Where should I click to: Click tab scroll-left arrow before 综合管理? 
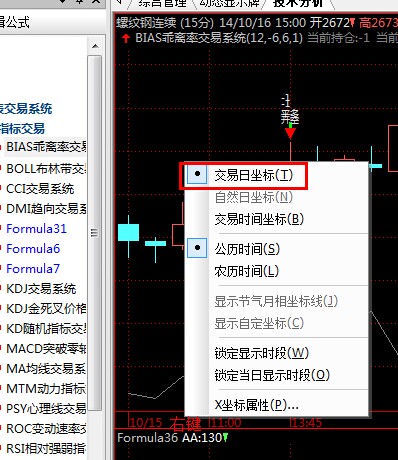point(120,2)
